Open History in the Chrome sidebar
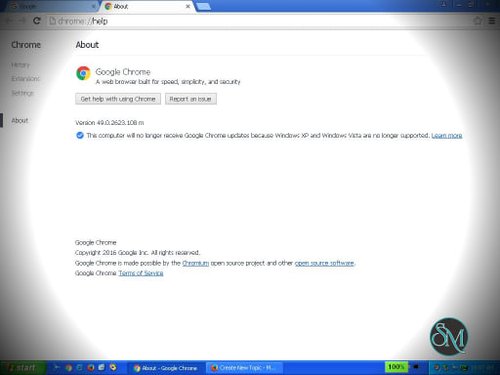The height and width of the screenshot is (375, 500). click(21, 65)
